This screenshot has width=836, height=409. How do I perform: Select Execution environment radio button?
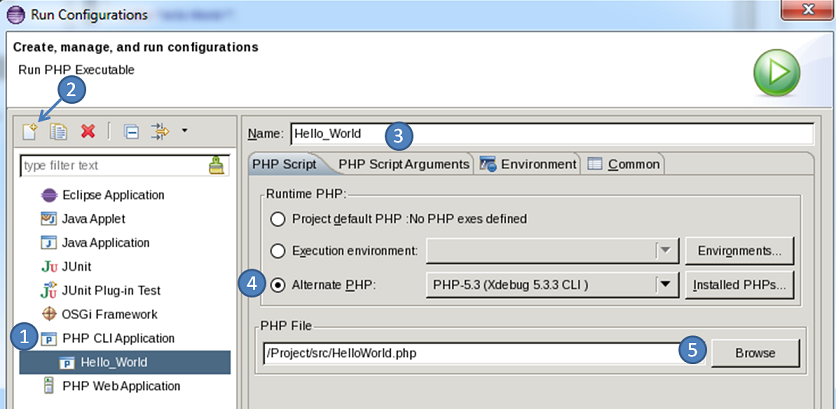pyautogui.click(x=278, y=251)
